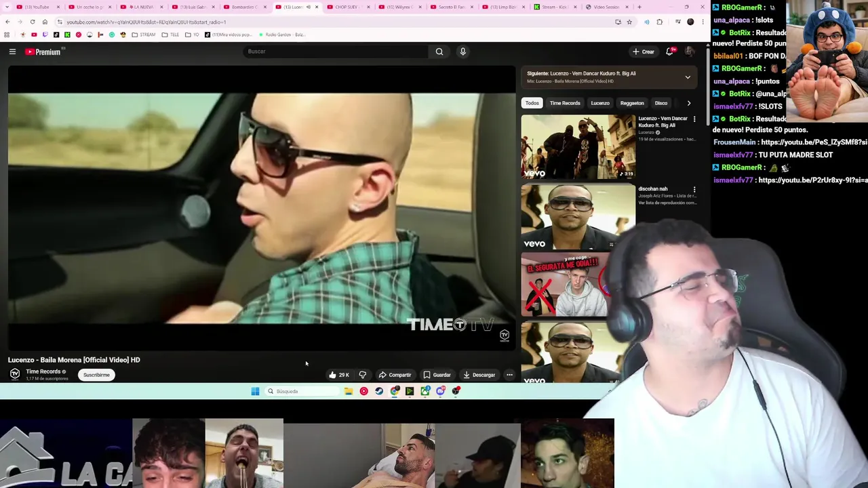Open FrousenMain's youtu.be link in chat
The width and height of the screenshot is (868, 488).
[x=814, y=142]
